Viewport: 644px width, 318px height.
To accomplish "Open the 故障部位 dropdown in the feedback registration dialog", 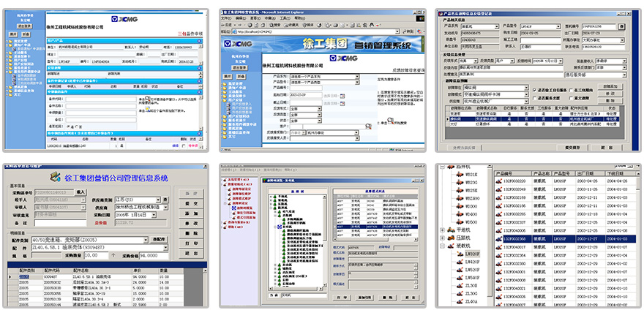I will click(x=526, y=88).
